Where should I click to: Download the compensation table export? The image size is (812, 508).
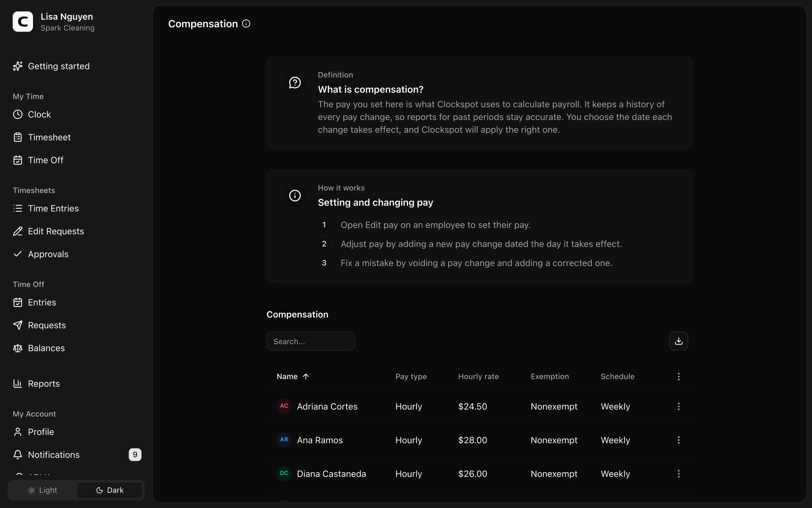tap(679, 341)
